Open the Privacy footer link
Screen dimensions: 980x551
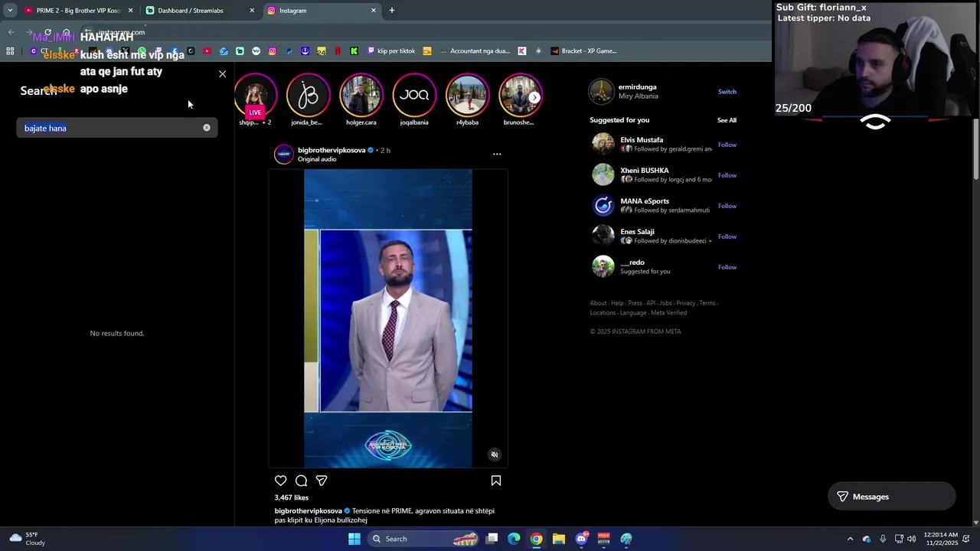point(685,303)
